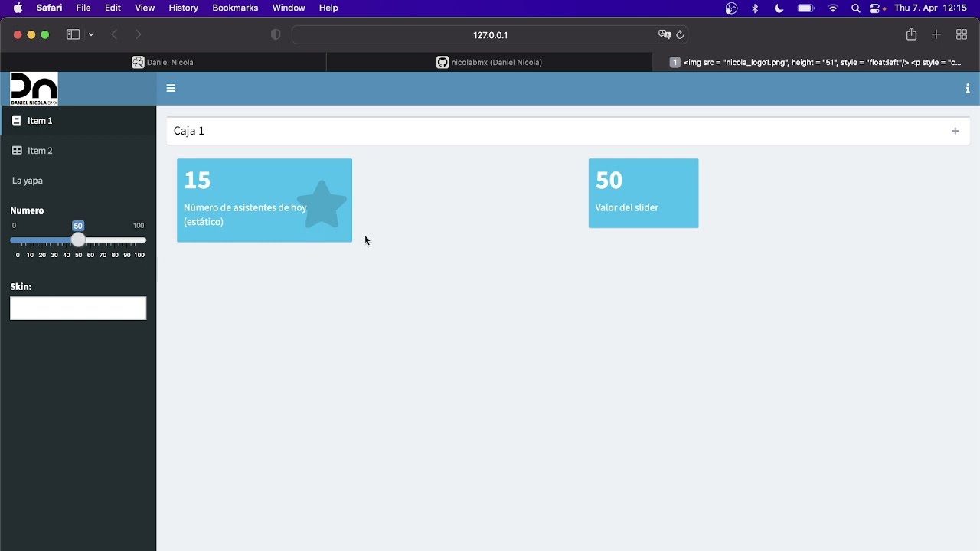Viewport: 980px width, 551px height.
Task: Click the Skin: label
Action: pos(21,287)
